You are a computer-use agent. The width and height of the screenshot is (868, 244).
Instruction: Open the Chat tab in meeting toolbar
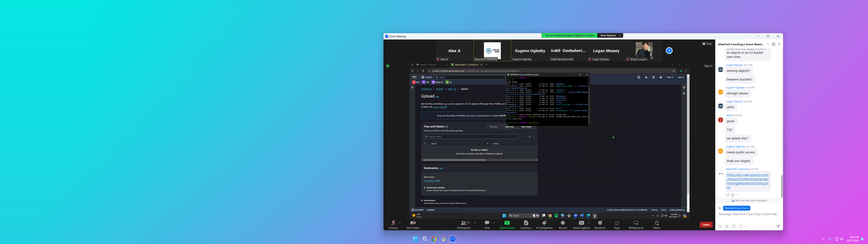(487, 223)
